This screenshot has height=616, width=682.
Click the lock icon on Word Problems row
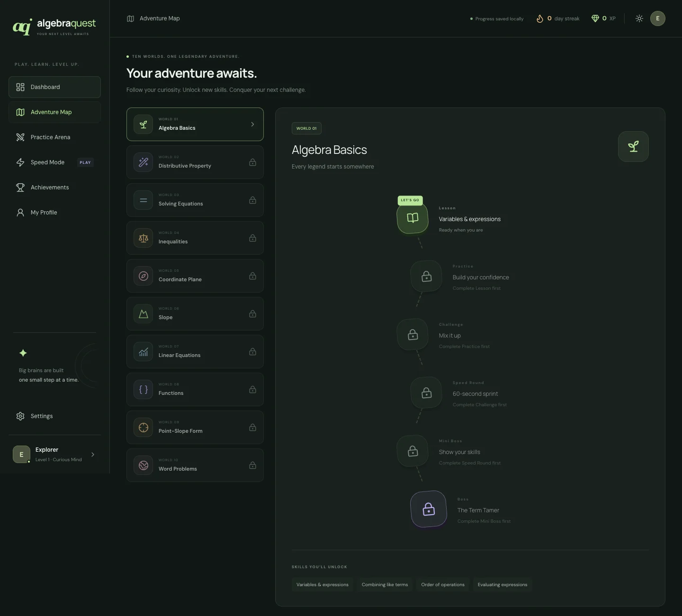click(253, 465)
